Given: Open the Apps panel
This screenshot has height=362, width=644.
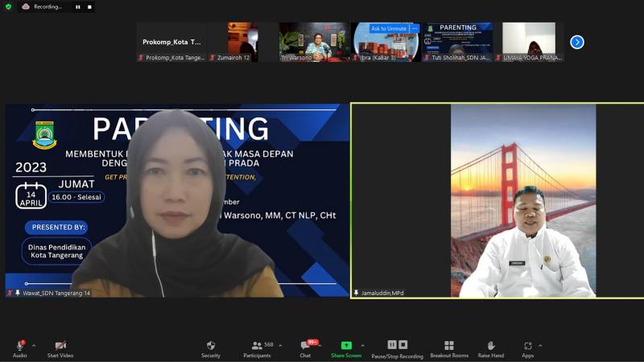Looking at the screenshot, I should (527, 345).
